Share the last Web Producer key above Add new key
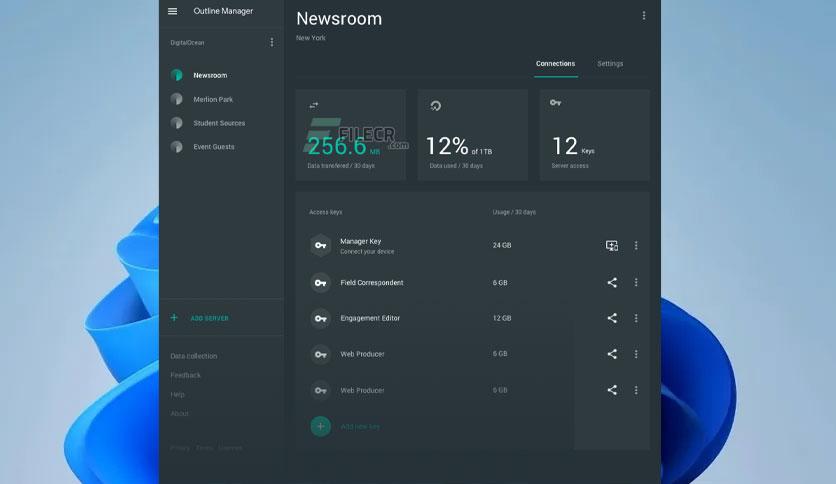The width and height of the screenshot is (836, 484). [x=612, y=390]
